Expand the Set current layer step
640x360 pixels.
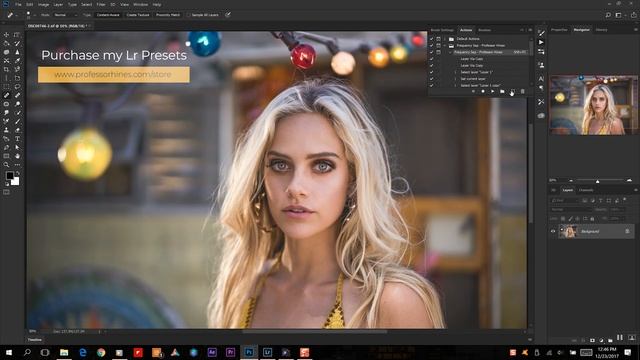456,79
